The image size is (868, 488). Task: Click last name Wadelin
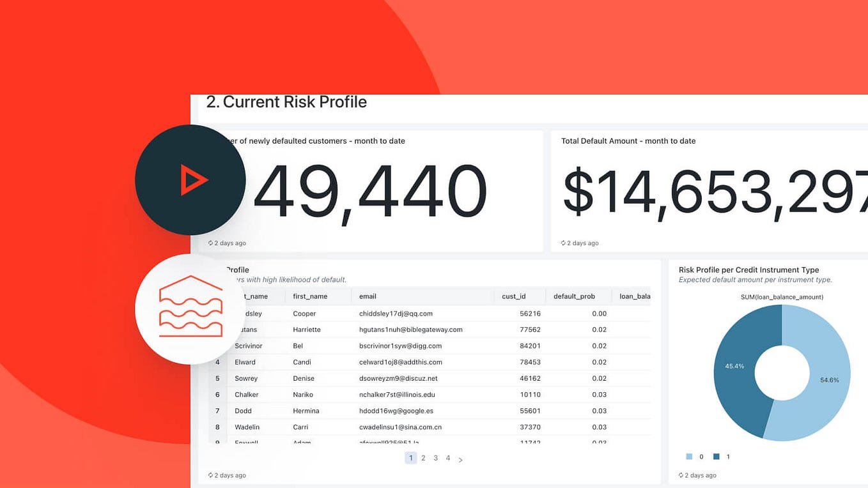tap(248, 427)
